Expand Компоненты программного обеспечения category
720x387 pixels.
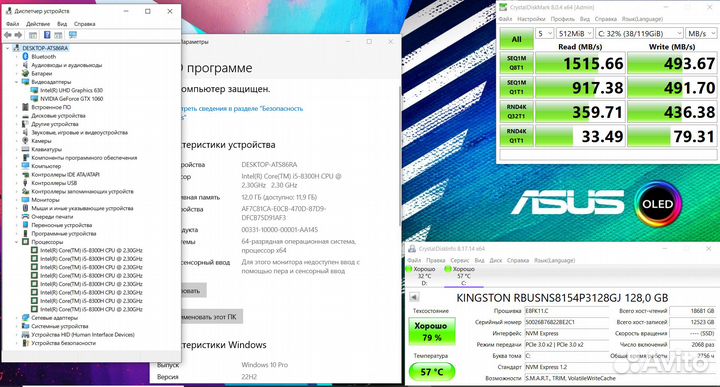tap(17, 158)
